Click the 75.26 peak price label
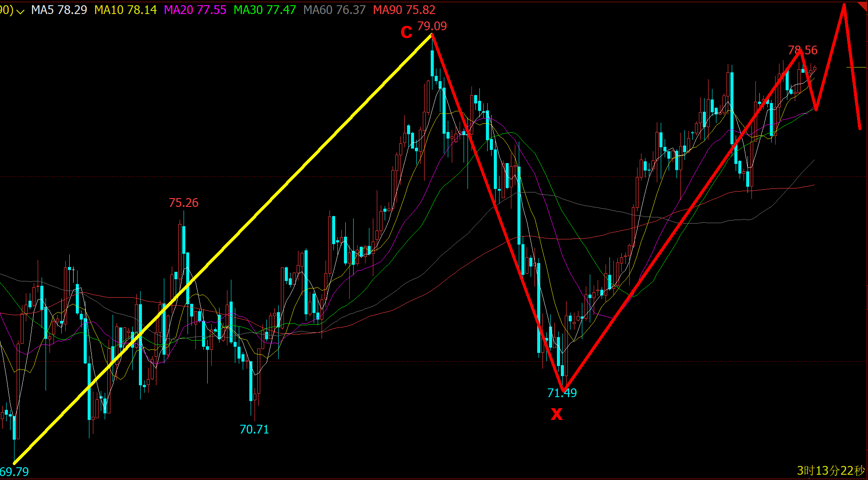 pyautogui.click(x=184, y=203)
